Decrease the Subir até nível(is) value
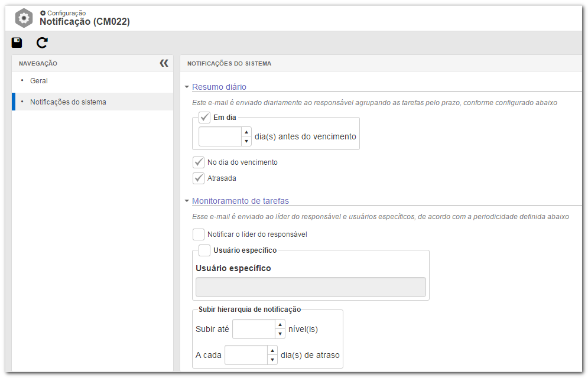 pyautogui.click(x=280, y=334)
